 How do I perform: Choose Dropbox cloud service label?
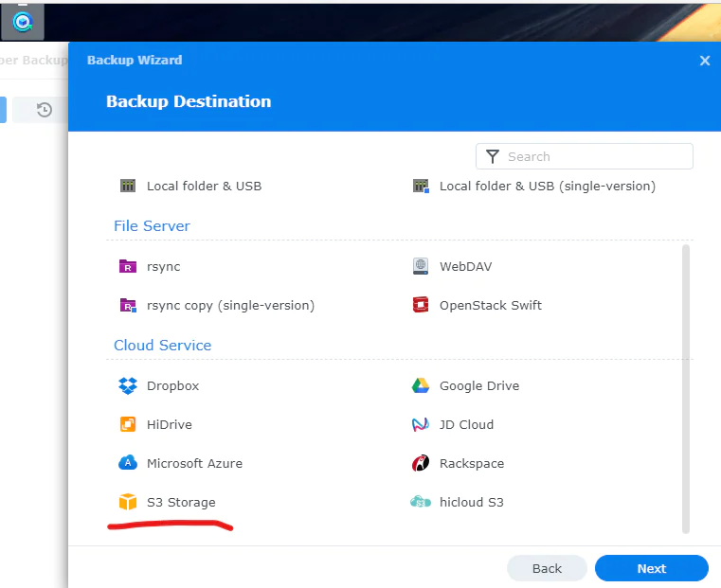[x=172, y=386]
